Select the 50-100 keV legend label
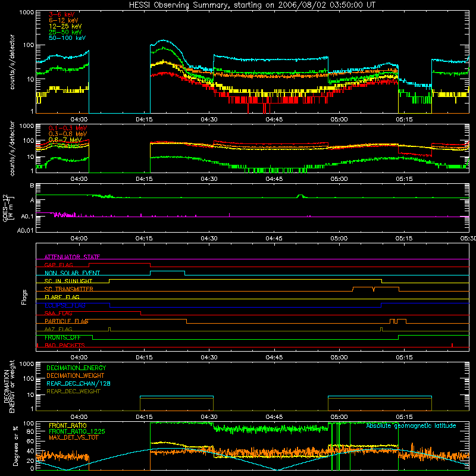476x476 pixels. (67, 38)
